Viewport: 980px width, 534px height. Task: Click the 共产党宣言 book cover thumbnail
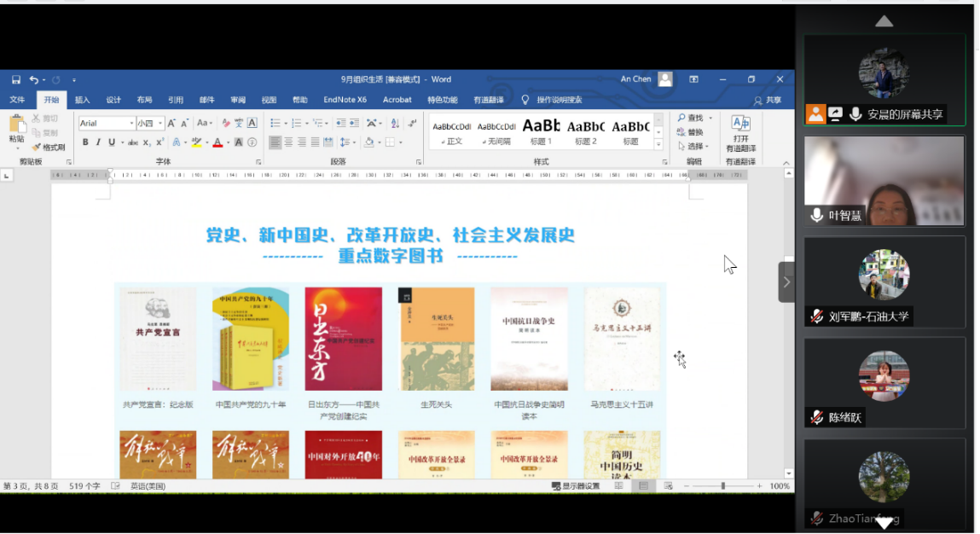click(x=157, y=339)
